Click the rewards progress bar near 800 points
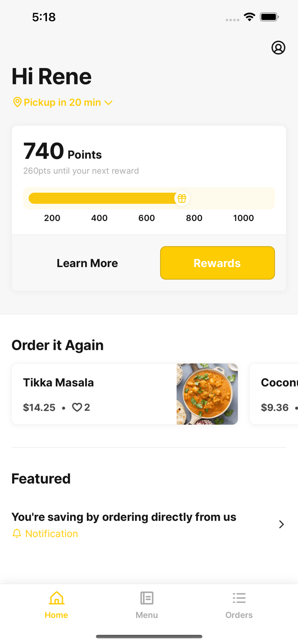Screen dimensions: 298x644 (x=194, y=198)
